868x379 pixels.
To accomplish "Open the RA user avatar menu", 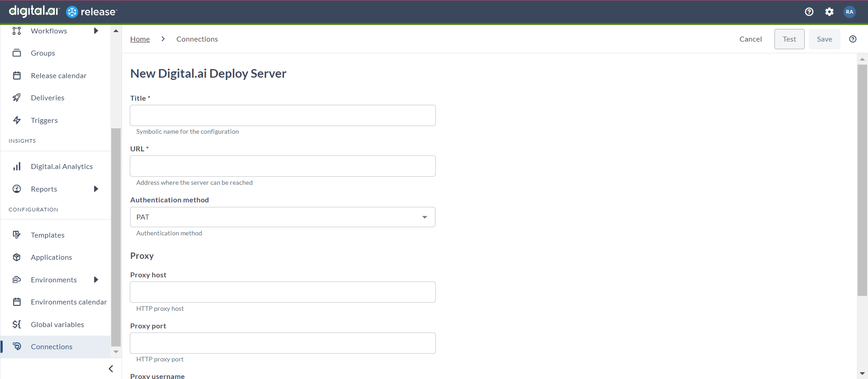I will pyautogui.click(x=849, y=12).
